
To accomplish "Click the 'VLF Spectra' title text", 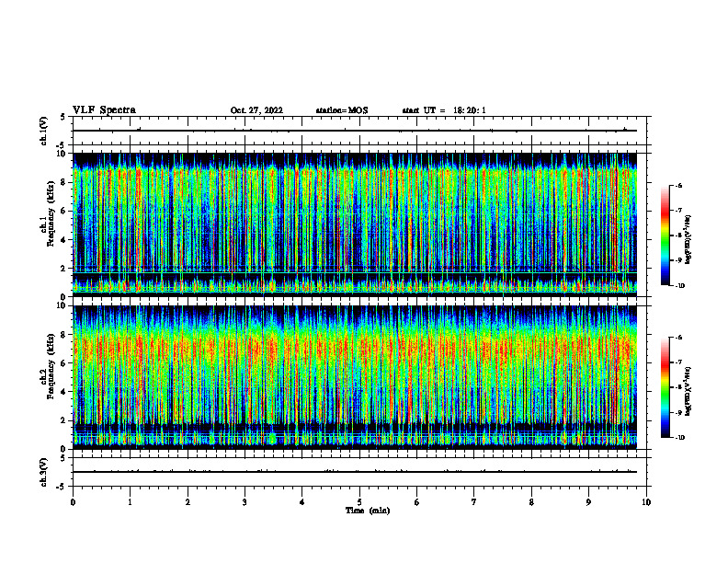I will click(104, 110).
